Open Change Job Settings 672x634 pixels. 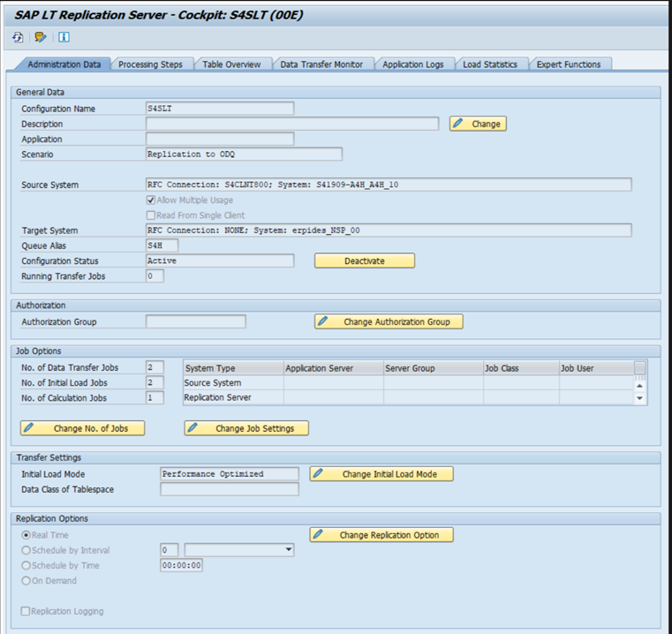coord(247,428)
